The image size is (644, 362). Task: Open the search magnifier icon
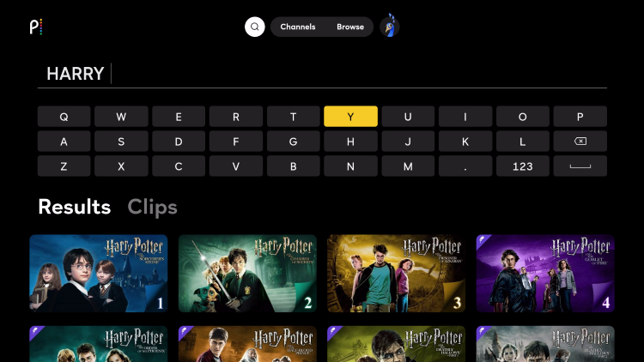[255, 27]
